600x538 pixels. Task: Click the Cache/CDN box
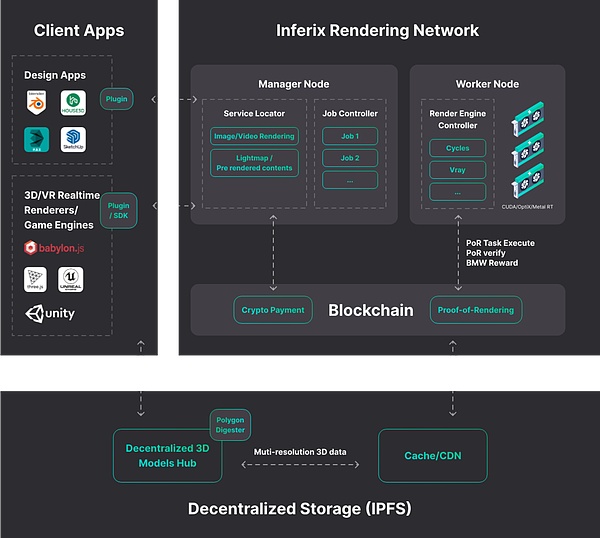pyautogui.click(x=432, y=456)
